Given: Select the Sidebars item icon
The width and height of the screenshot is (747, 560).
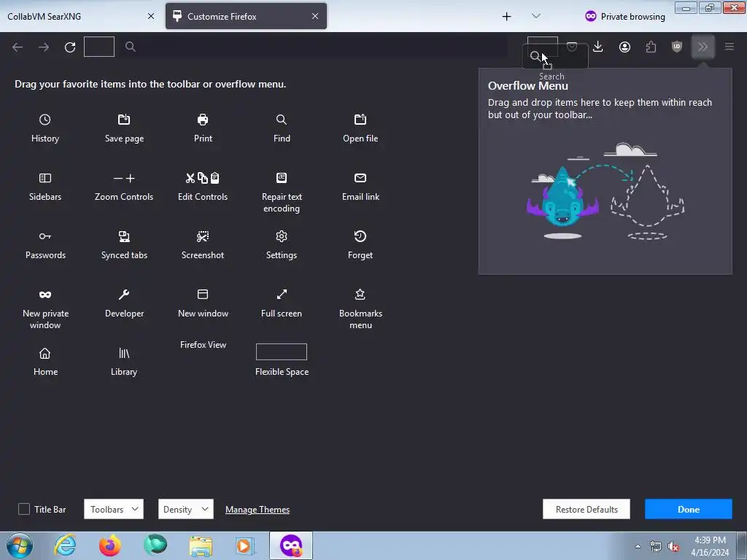Looking at the screenshot, I should [44, 178].
